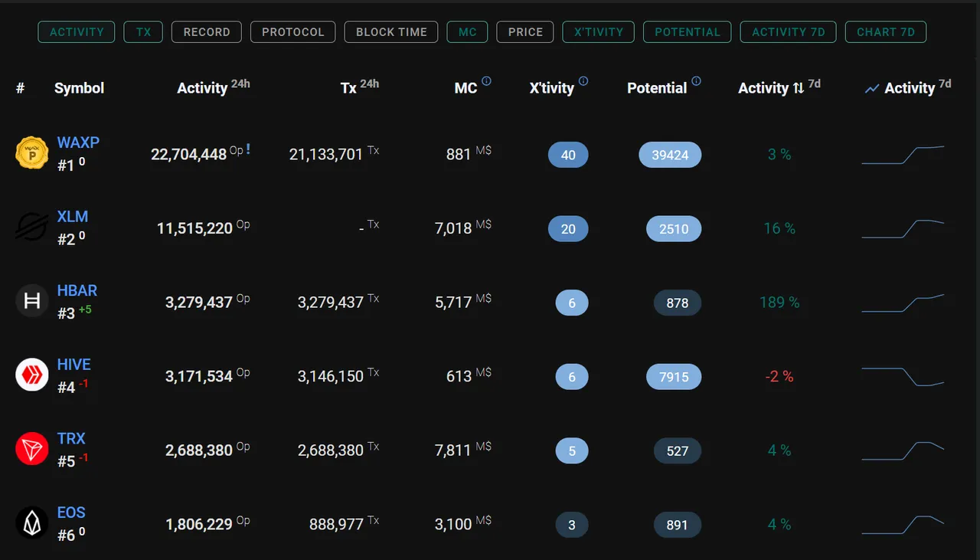Toggle the X'TIVITY column filter

(x=598, y=32)
